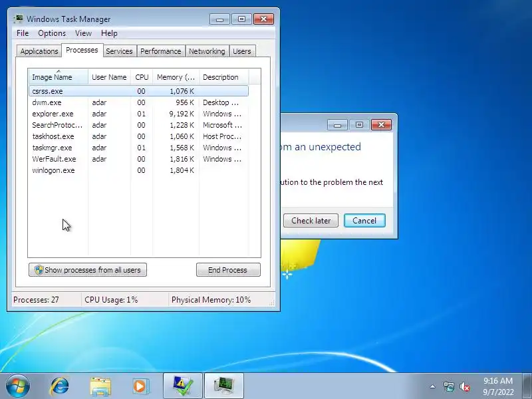Select the dwm.exe process row
This screenshot has width=532, height=399.
tap(139, 102)
